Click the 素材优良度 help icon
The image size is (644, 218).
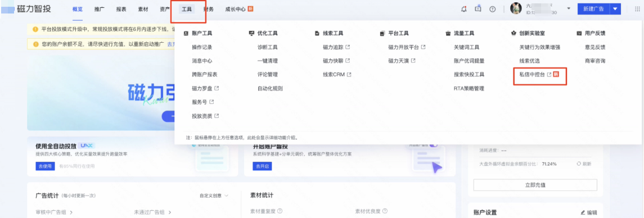point(385,211)
